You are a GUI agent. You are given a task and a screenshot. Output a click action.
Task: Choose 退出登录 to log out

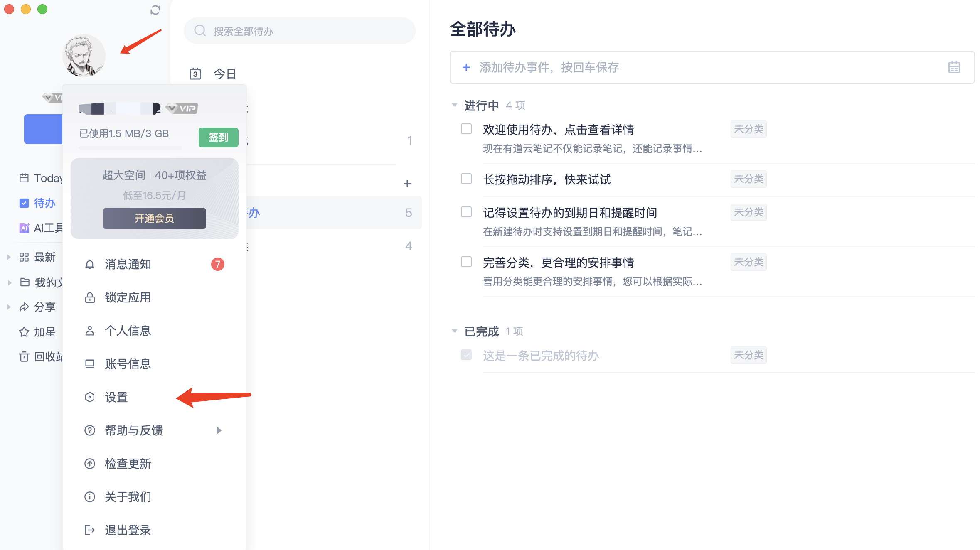[155, 530]
